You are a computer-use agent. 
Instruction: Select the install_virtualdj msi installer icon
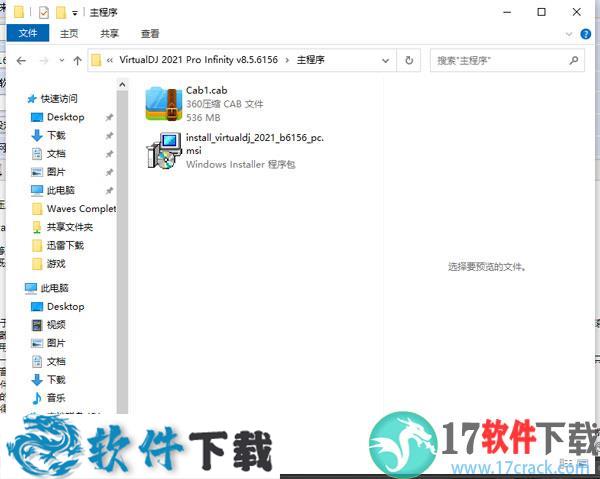click(x=164, y=150)
